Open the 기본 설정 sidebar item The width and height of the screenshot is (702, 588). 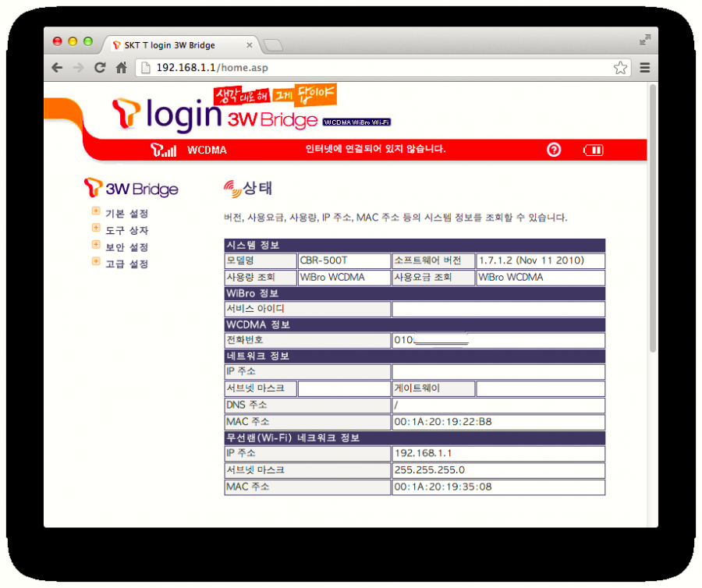coord(126,214)
